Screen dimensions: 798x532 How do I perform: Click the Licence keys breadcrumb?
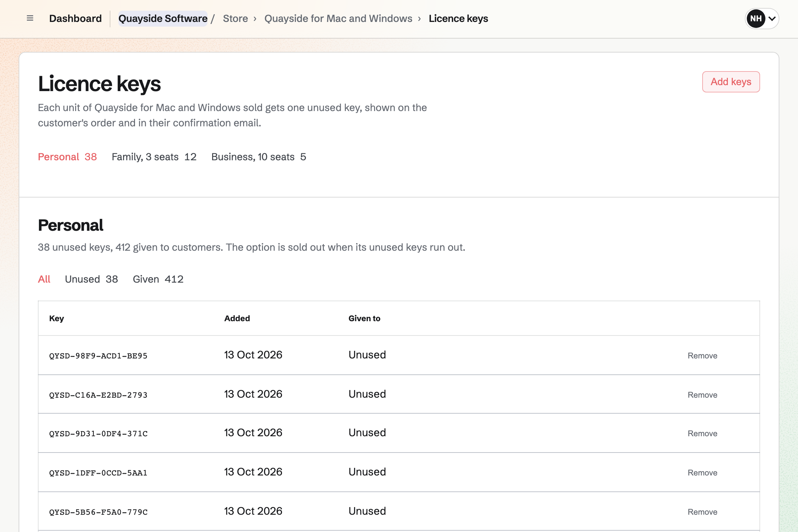[x=459, y=18]
